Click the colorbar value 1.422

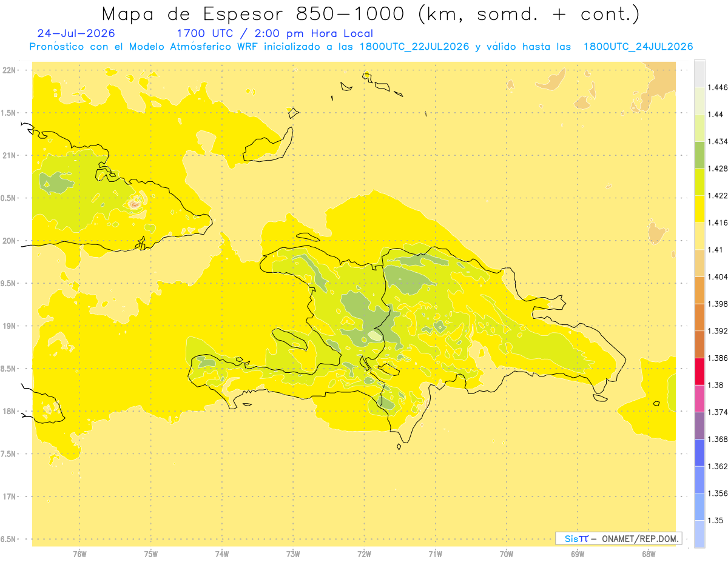[x=718, y=195]
